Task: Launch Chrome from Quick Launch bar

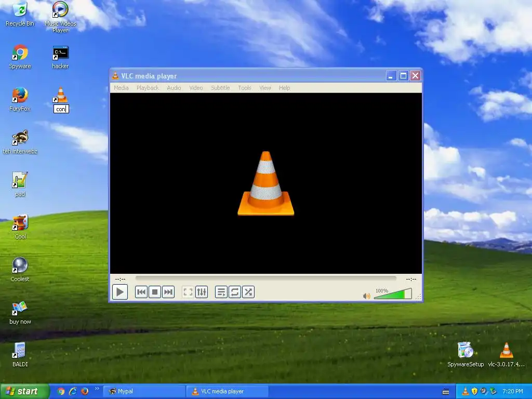Action: pyautogui.click(x=61, y=391)
